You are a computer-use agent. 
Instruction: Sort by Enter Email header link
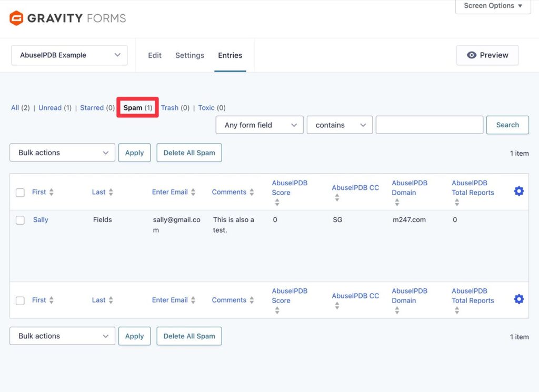pos(170,192)
